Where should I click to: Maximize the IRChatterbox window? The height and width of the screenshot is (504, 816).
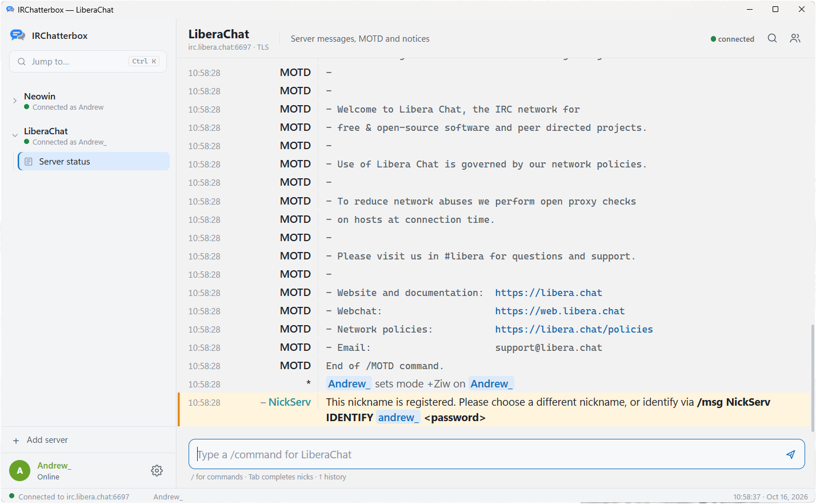coord(775,9)
